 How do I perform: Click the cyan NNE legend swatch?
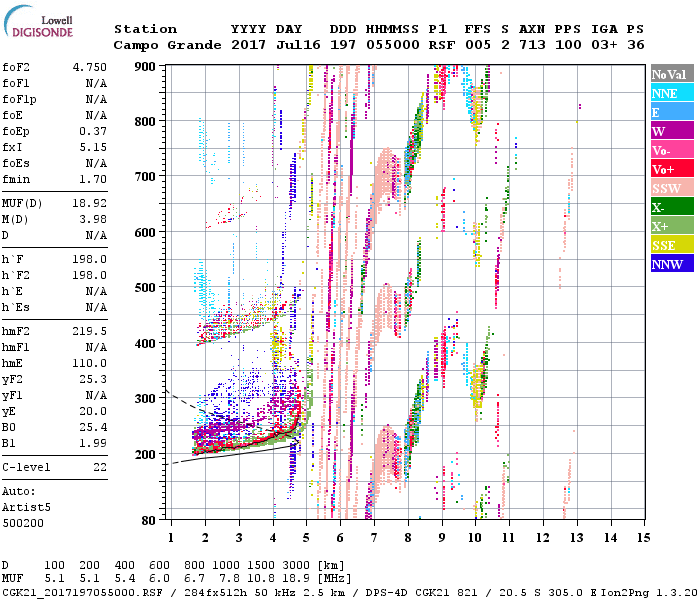click(x=671, y=93)
